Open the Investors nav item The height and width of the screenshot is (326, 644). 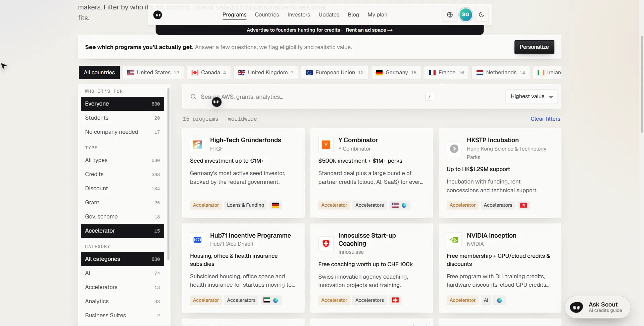[x=299, y=15]
